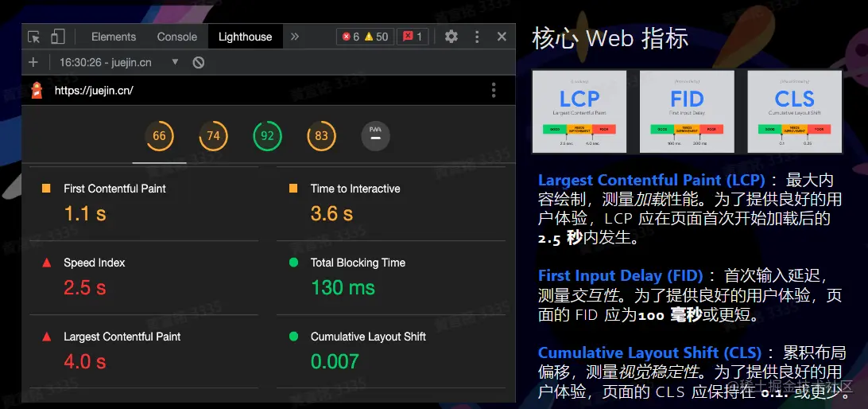
Task: Select the 74 score gauge
Action: point(213,136)
